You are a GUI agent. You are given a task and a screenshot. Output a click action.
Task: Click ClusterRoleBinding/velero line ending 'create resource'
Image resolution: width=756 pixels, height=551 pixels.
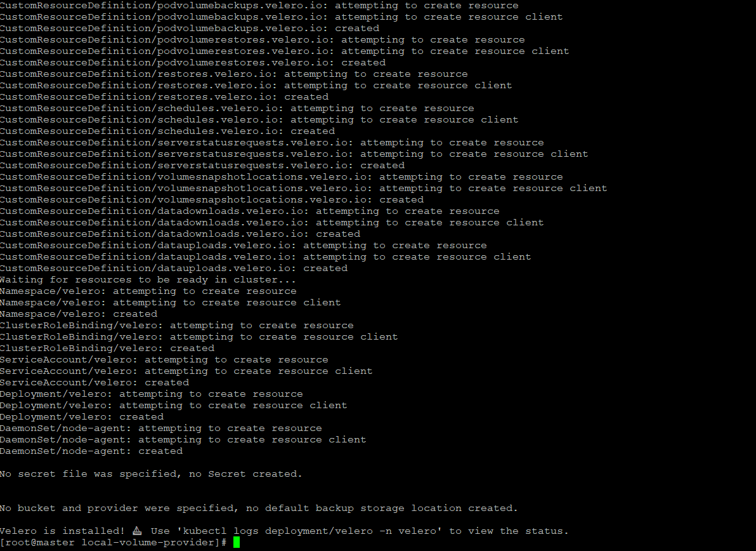pos(177,326)
